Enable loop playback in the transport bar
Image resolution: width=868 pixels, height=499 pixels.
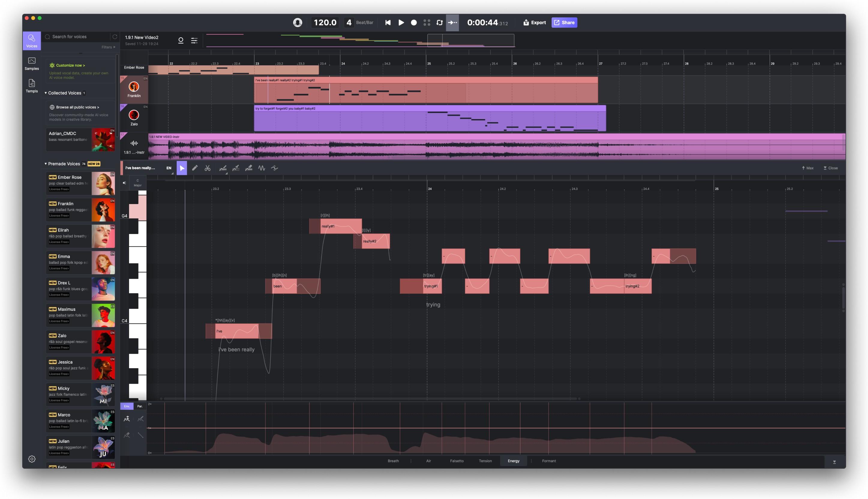[440, 22]
